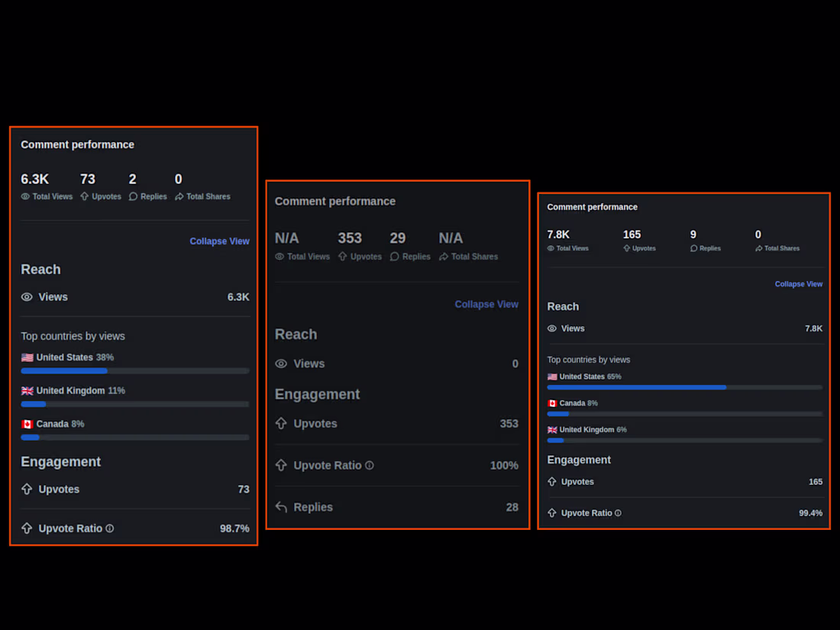Click Upvote Ratio info icon beside 99.4%
The height and width of the screenshot is (630, 840).
tap(618, 513)
